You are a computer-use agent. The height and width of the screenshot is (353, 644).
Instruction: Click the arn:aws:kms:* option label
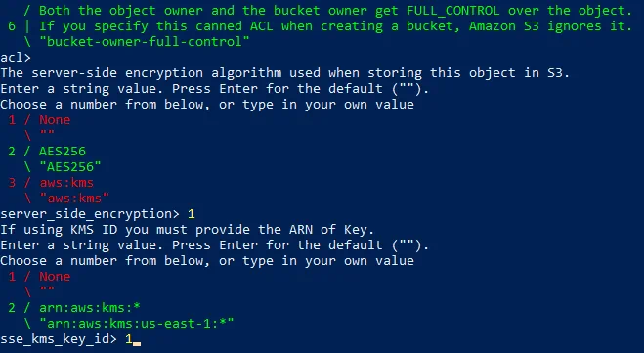pos(90,308)
